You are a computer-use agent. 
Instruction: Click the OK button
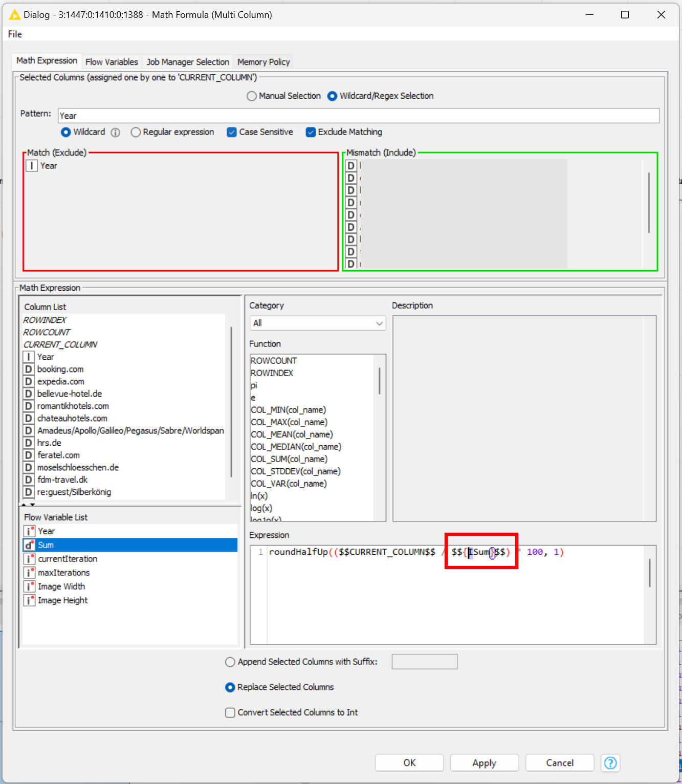[x=409, y=763]
